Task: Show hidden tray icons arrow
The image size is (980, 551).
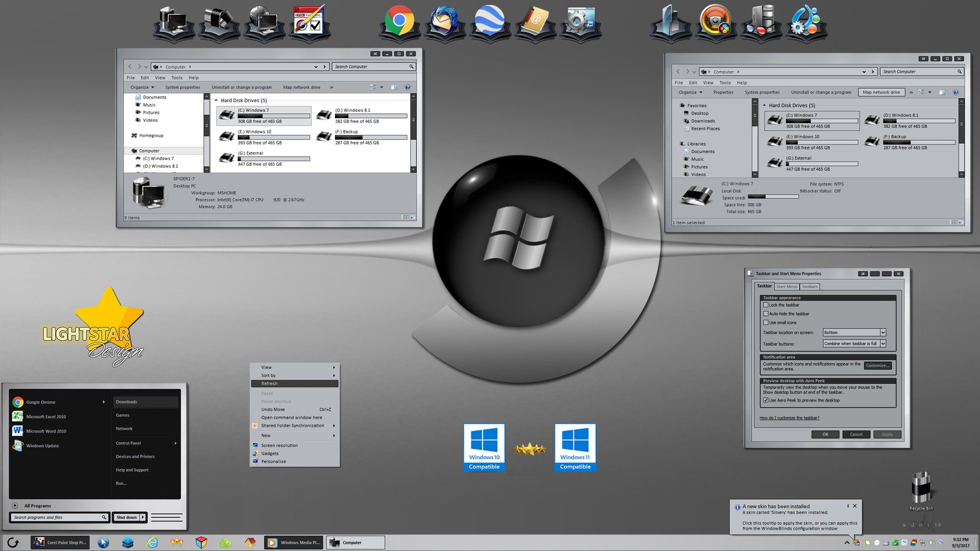Action: pyautogui.click(x=847, y=542)
